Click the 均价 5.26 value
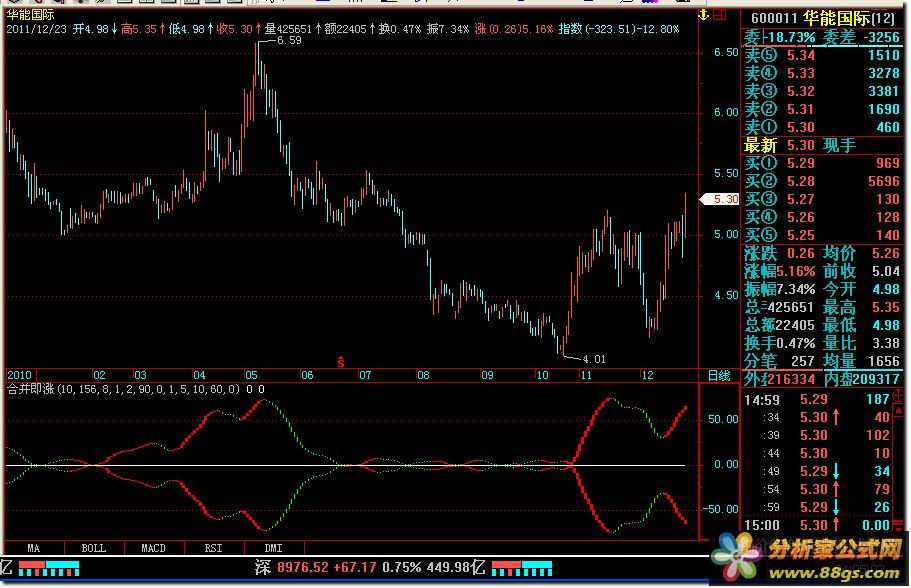The image size is (911, 588). (885, 253)
